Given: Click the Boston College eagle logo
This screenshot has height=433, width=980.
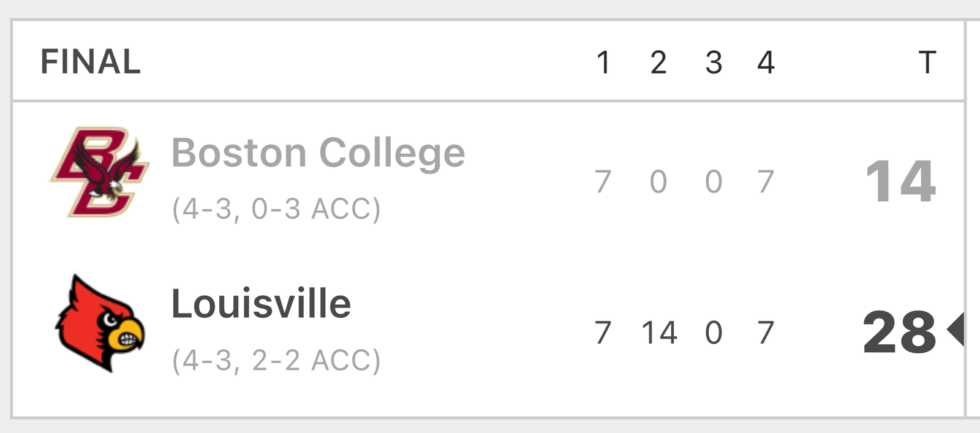Looking at the screenshot, I should pyautogui.click(x=100, y=171).
